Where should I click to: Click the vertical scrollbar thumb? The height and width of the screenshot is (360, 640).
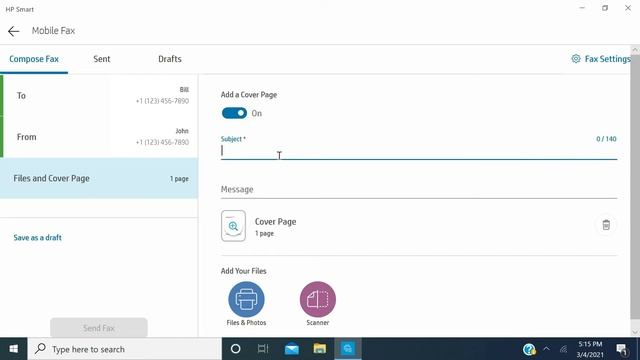[x=635, y=186]
